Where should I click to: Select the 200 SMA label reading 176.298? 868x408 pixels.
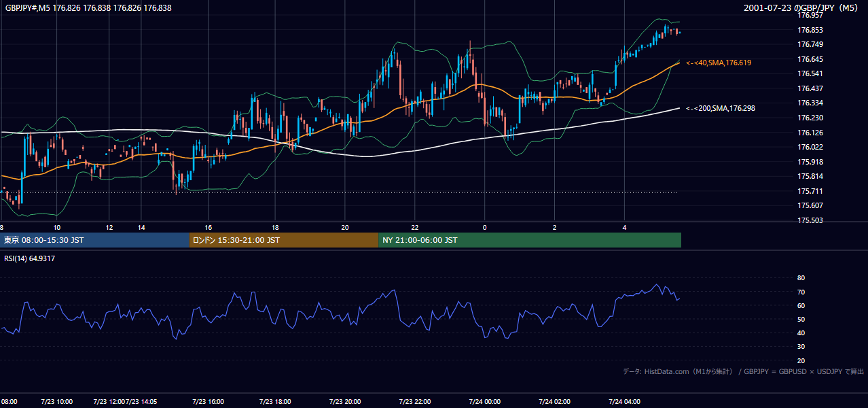tap(721, 108)
